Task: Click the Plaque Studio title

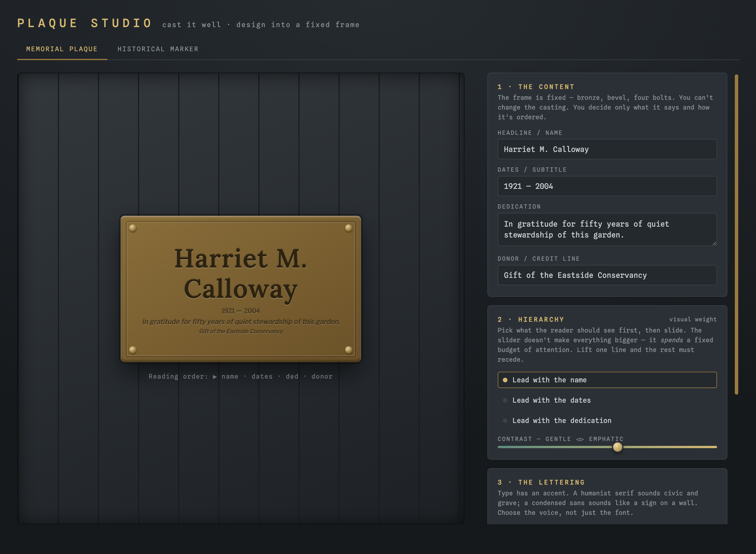Action: [x=85, y=23]
